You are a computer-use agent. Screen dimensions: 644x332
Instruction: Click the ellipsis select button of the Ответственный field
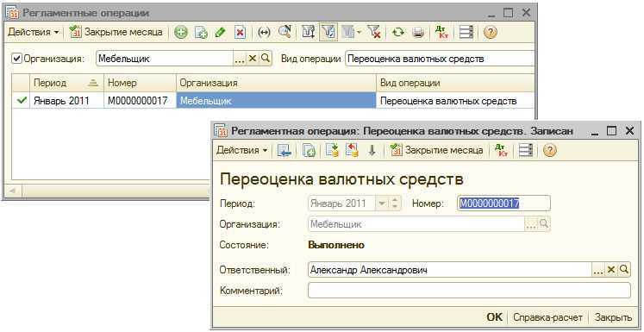[x=598, y=270]
